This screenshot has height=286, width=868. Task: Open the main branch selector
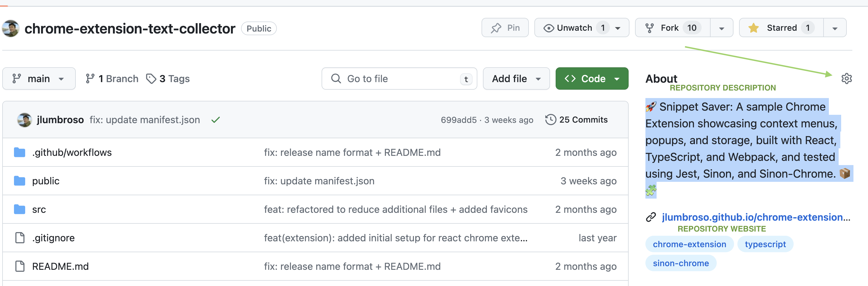click(x=39, y=78)
